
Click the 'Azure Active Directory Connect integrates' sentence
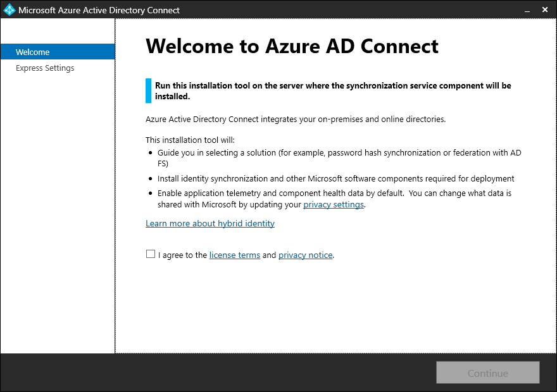click(x=296, y=119)
